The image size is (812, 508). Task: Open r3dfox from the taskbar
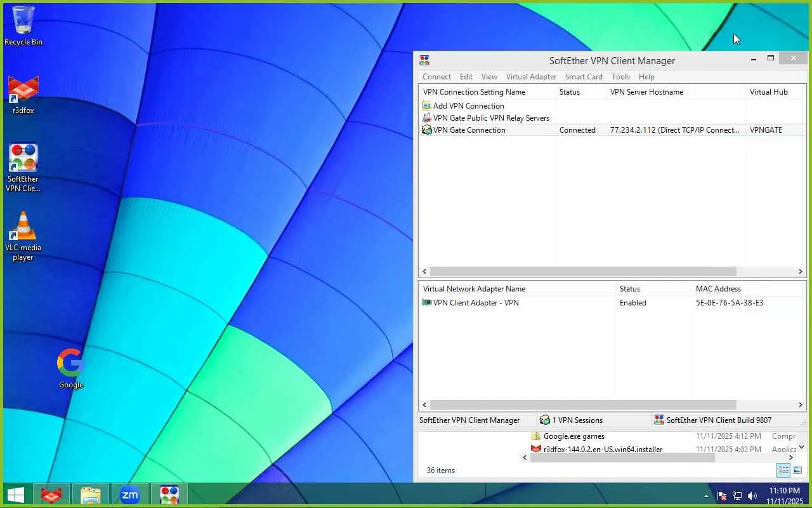pyautogui.click(x=51, y=495)
